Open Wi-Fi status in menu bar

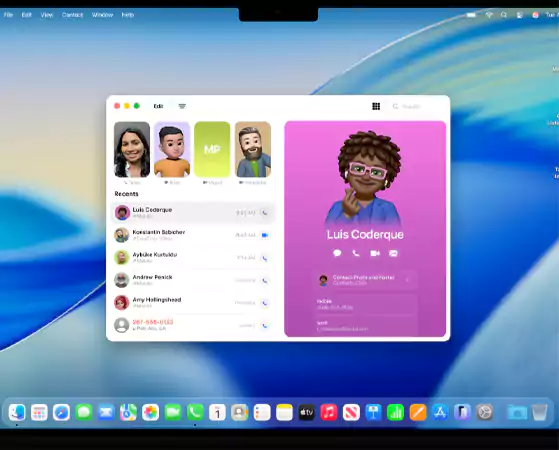489,15
